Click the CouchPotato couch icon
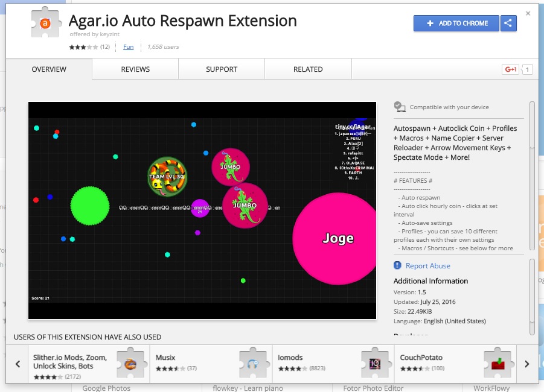The image size is (544, 392). [498, 364]
